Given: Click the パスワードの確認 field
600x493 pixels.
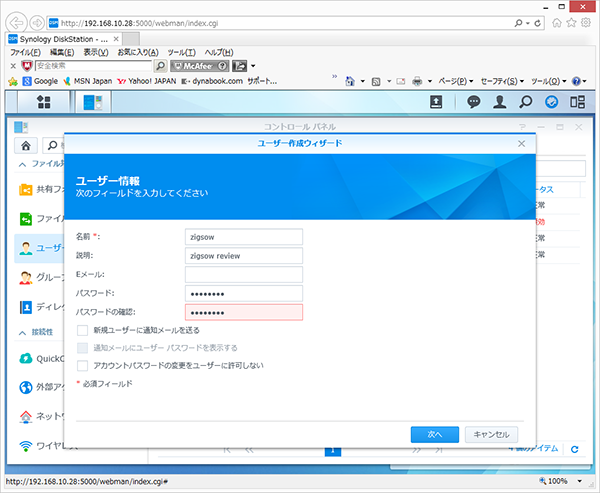Looking at the screenshot, I should (244, 312).
